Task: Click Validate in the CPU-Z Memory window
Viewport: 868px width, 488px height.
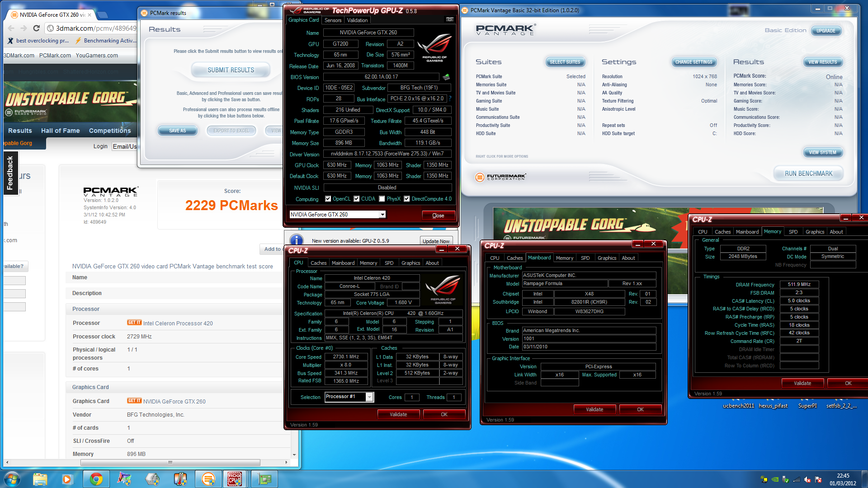Action: [802, 383]
